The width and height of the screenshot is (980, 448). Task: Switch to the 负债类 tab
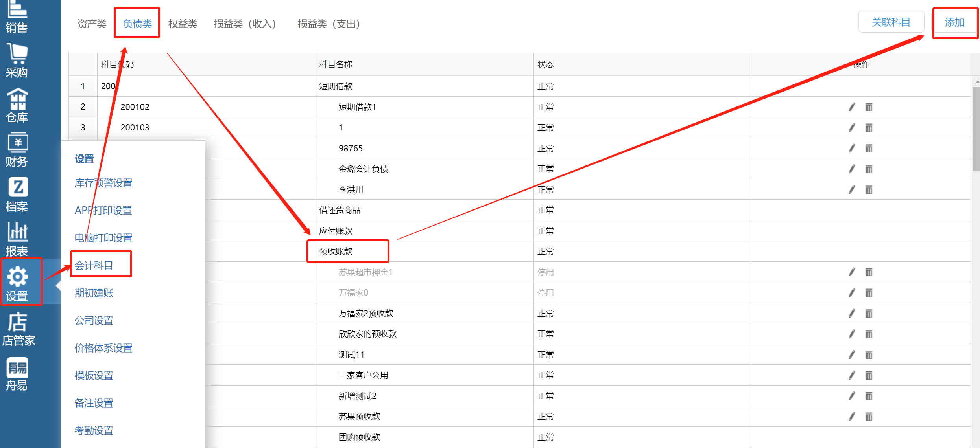coord(137,24)
